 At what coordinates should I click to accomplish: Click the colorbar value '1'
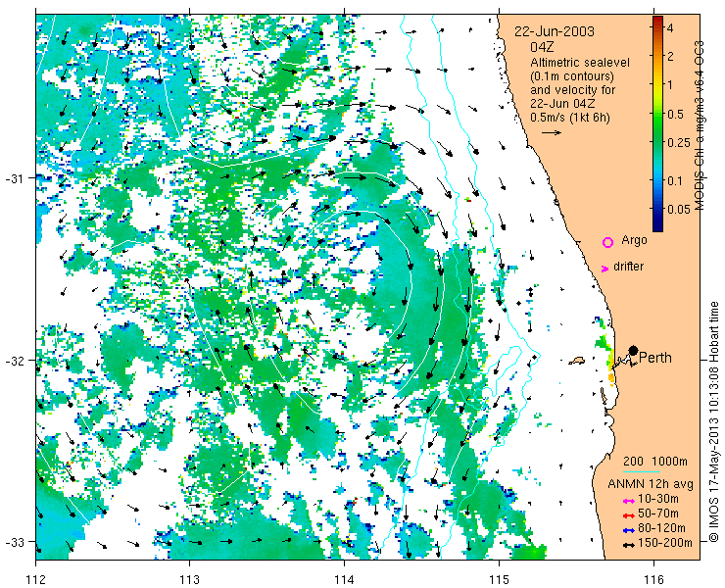coord(670,84)
